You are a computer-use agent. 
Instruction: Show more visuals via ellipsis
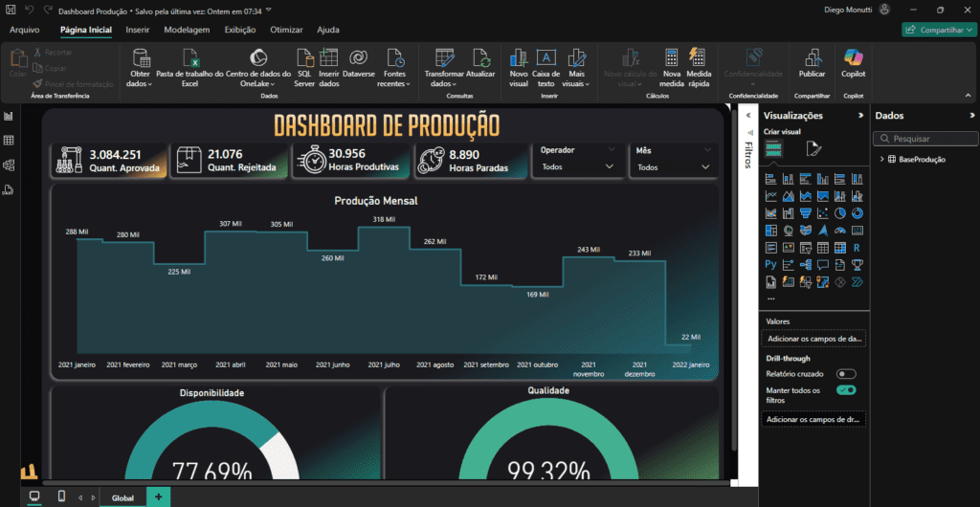click(770, 298)
